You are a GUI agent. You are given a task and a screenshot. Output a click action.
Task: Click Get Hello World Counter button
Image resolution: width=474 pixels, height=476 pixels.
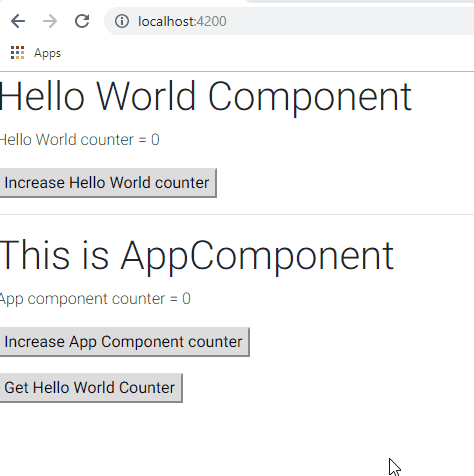click(x=91, y=388)
